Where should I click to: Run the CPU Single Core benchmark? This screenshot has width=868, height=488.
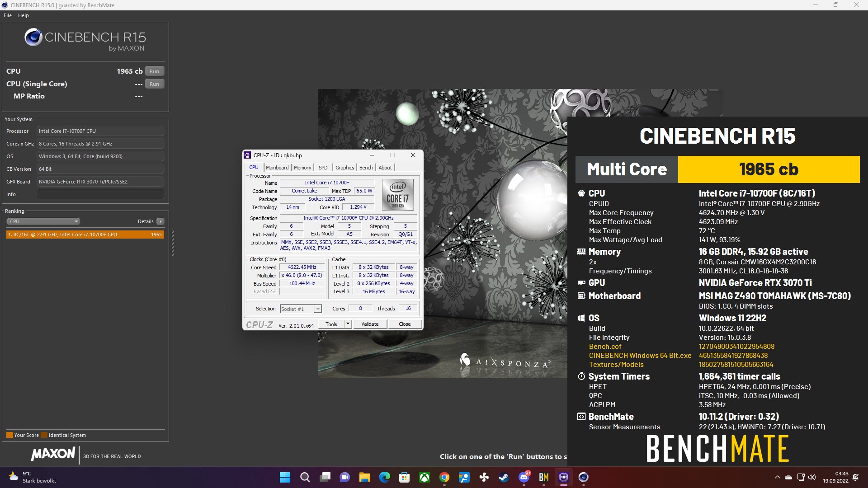[x=154, y=84]
